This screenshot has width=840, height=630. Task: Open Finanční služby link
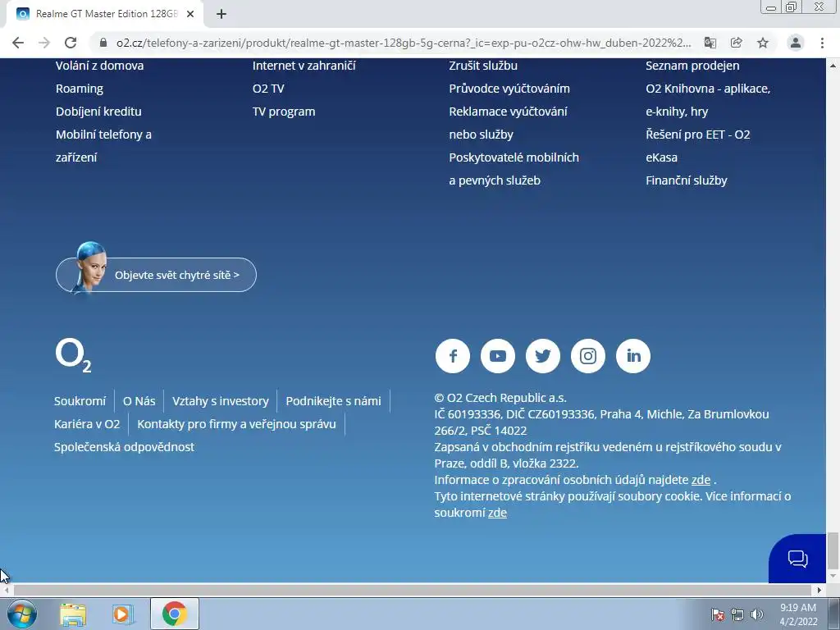coord(687,180)
